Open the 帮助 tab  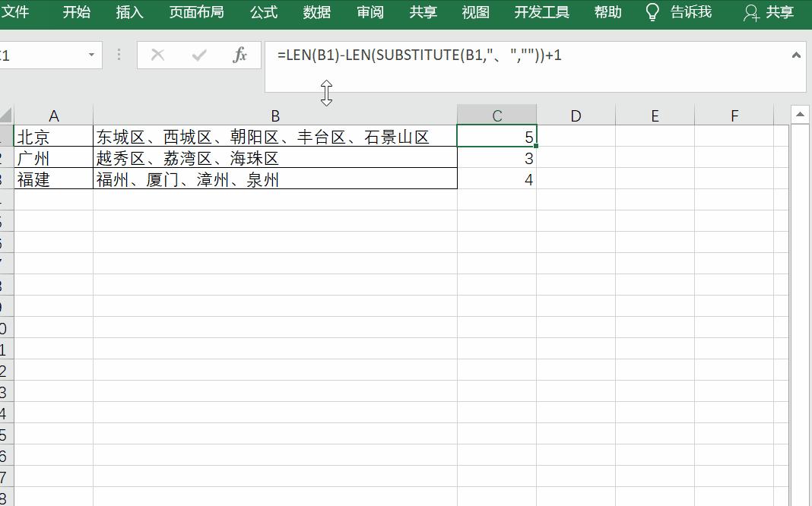[607, 12]
